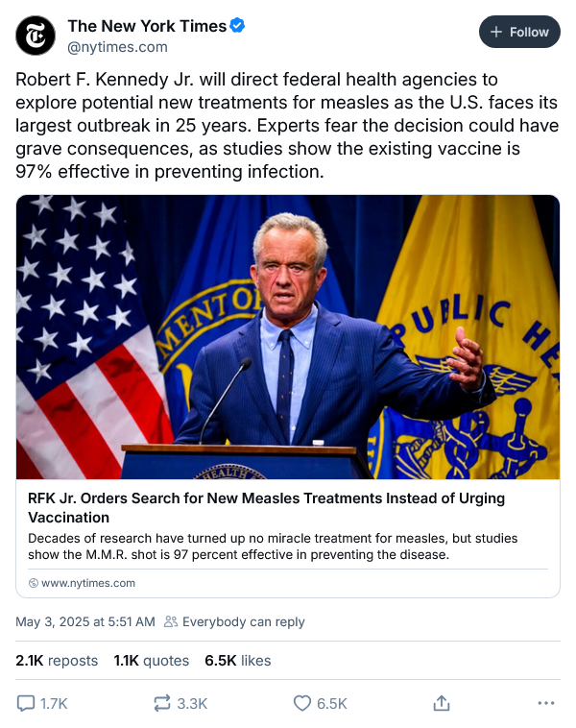Viewport: 576px width, 728px height.
Task: View the 6.5K likes list
Action: 238,661
